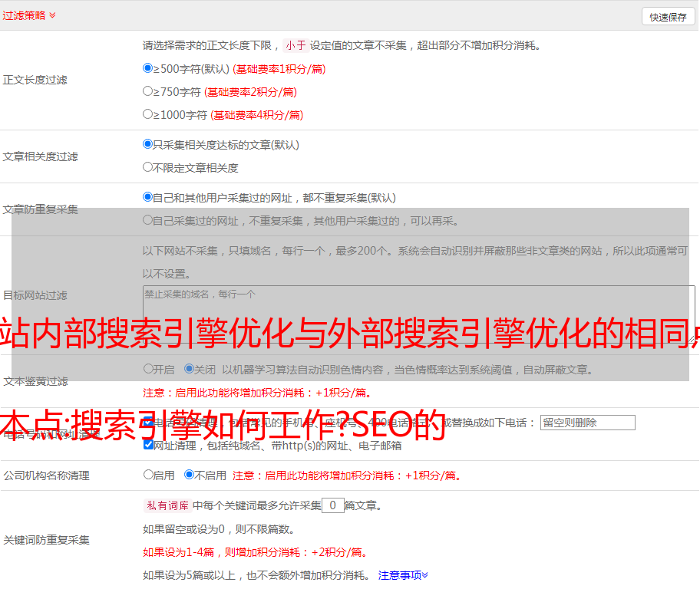Toggle the 网址清理 checkbox
The image size is (700, 589).
[148, 445]
